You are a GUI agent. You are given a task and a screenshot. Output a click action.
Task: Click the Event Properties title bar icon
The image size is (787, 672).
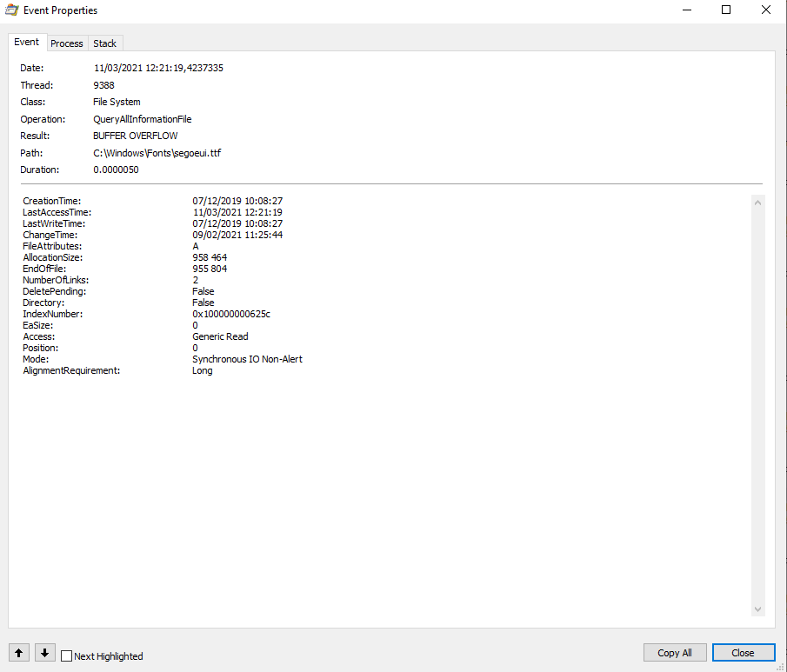pyautogui.click(x=12, y=10)
